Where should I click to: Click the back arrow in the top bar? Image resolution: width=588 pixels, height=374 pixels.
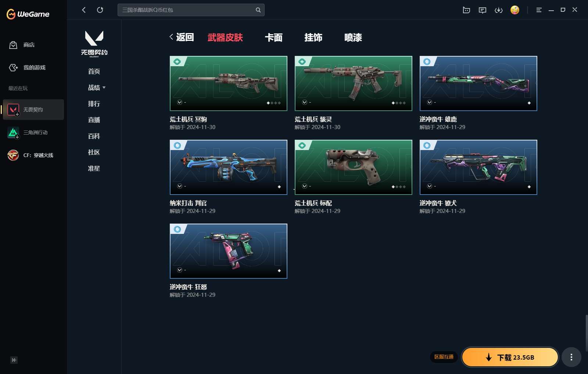[84, 10]
